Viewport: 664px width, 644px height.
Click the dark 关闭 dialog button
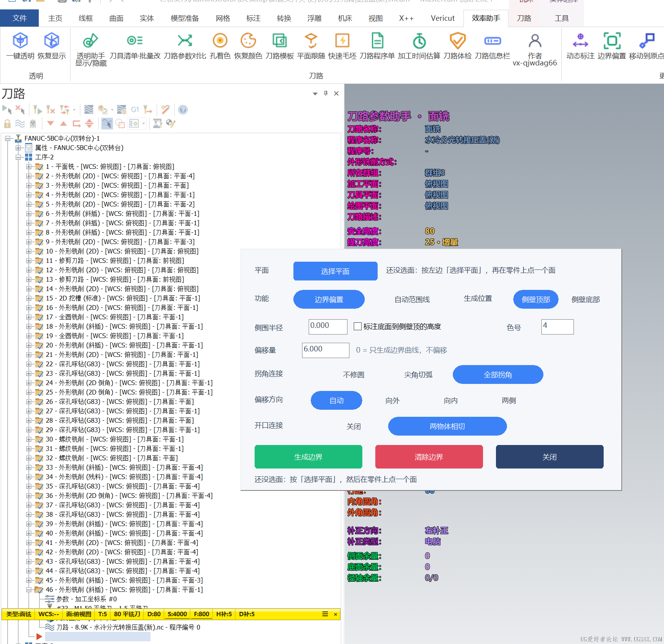(550, 457)
